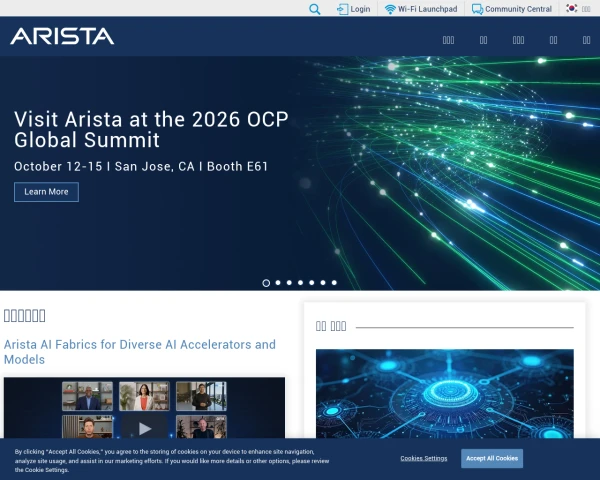
Task: Select the fourth carousel slide dot
Action: point(300,282)
